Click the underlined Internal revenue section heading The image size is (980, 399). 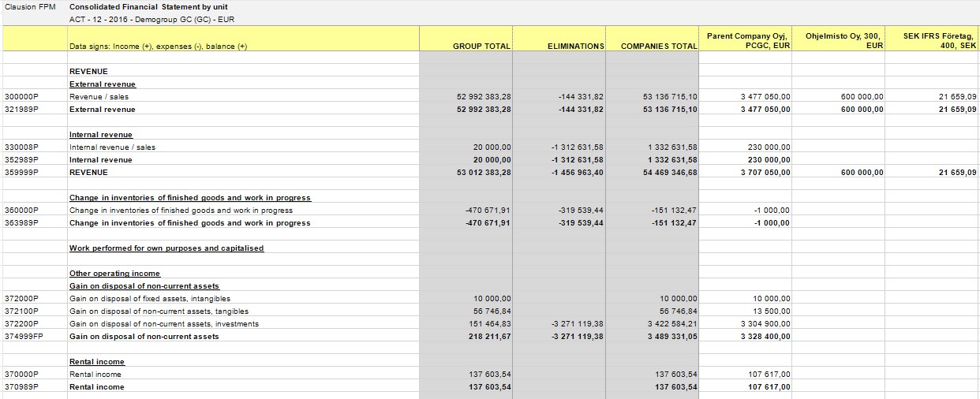tap(101, 135)
